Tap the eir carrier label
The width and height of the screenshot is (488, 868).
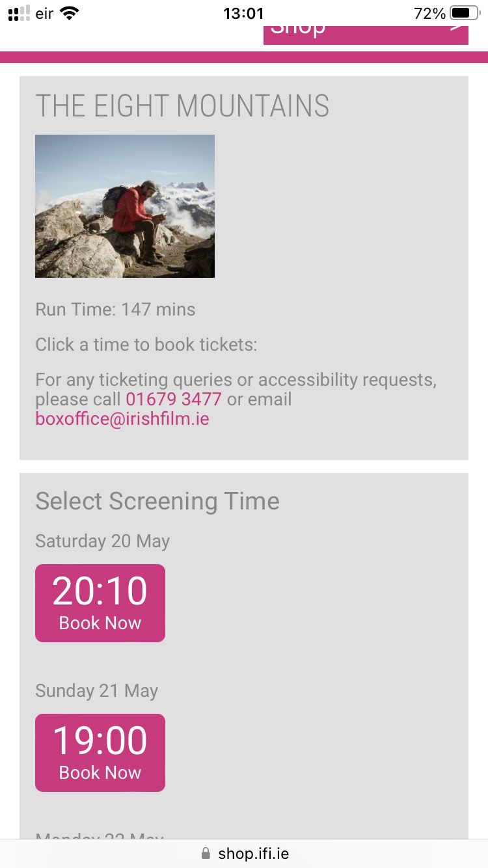[44, 14]
